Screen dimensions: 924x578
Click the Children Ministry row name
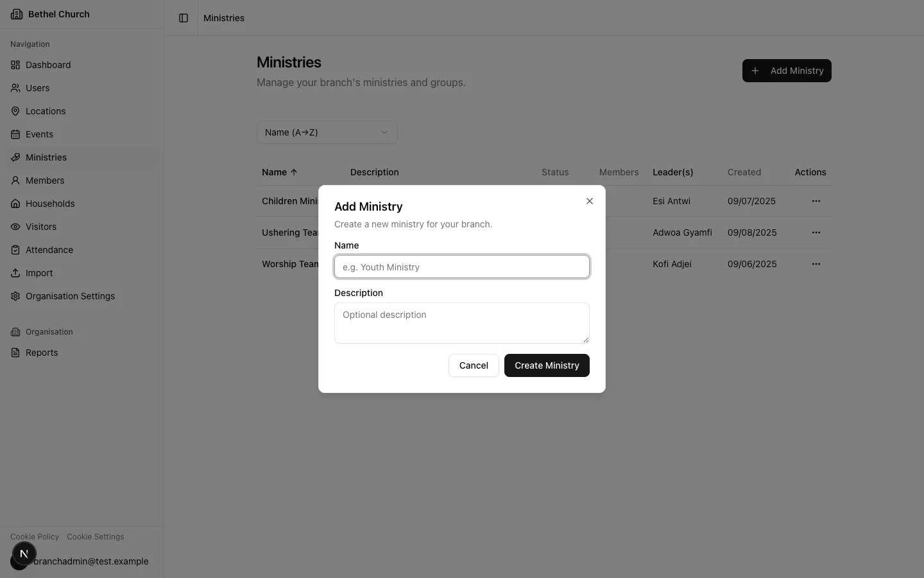(290, 201)
